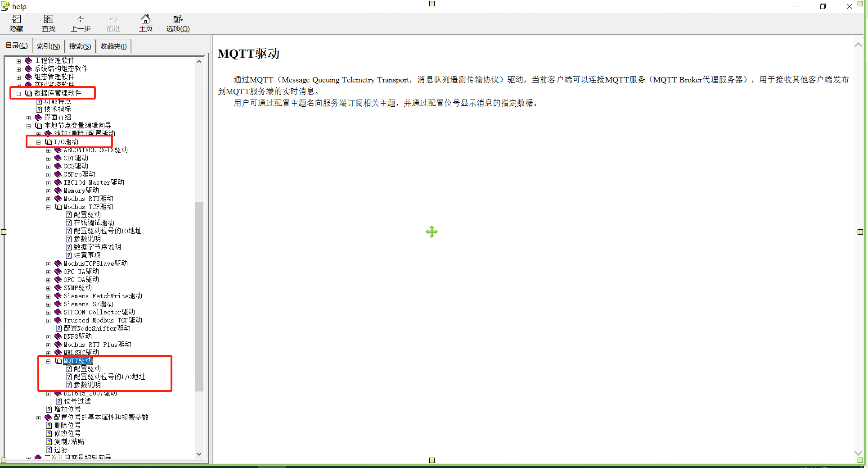Click the book icon of IEC104 Master驱动
Screen dimensions: 868x468
click(x=58, y=182)
